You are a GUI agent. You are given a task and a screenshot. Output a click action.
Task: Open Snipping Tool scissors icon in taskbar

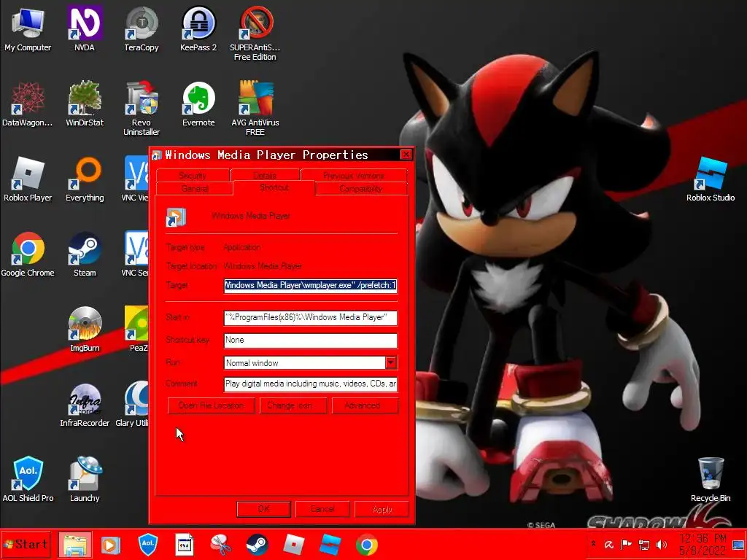[220, 545]
